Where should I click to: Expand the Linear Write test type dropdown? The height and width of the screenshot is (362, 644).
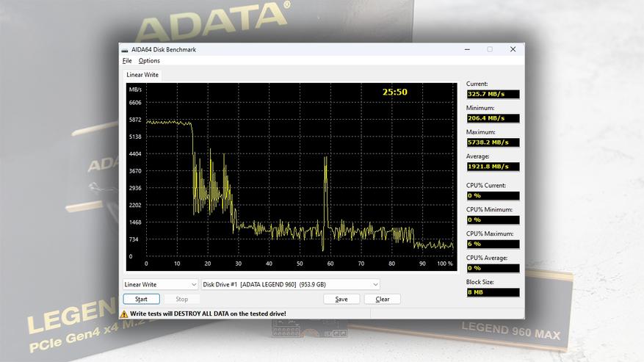click(160, 284)
